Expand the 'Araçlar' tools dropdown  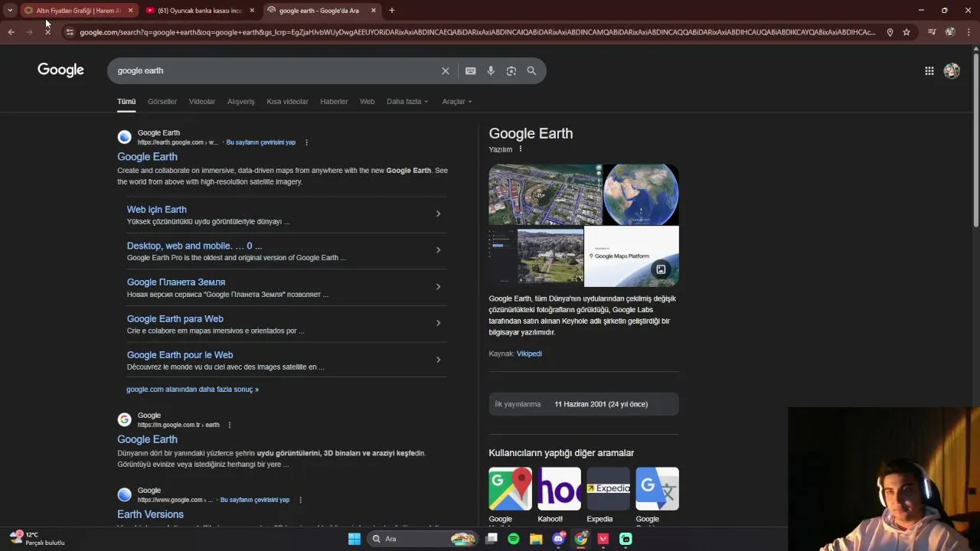[x=457, y=101]
